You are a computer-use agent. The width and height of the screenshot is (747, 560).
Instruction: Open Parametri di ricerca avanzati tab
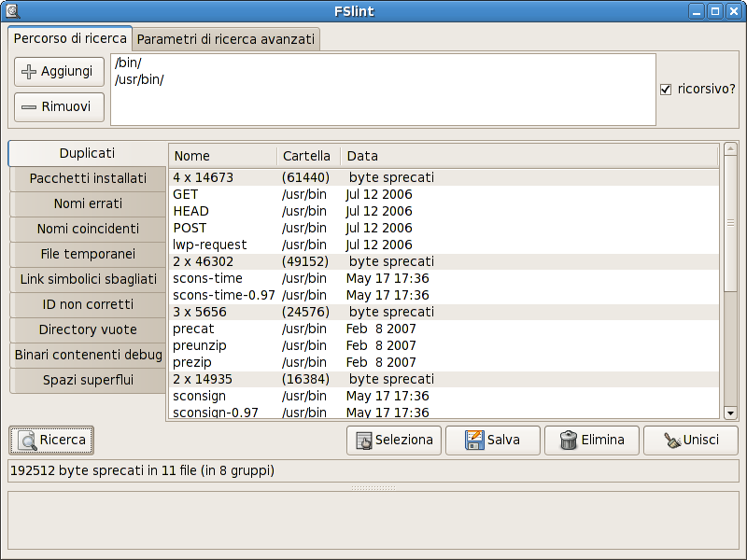(x=226, y=39)
